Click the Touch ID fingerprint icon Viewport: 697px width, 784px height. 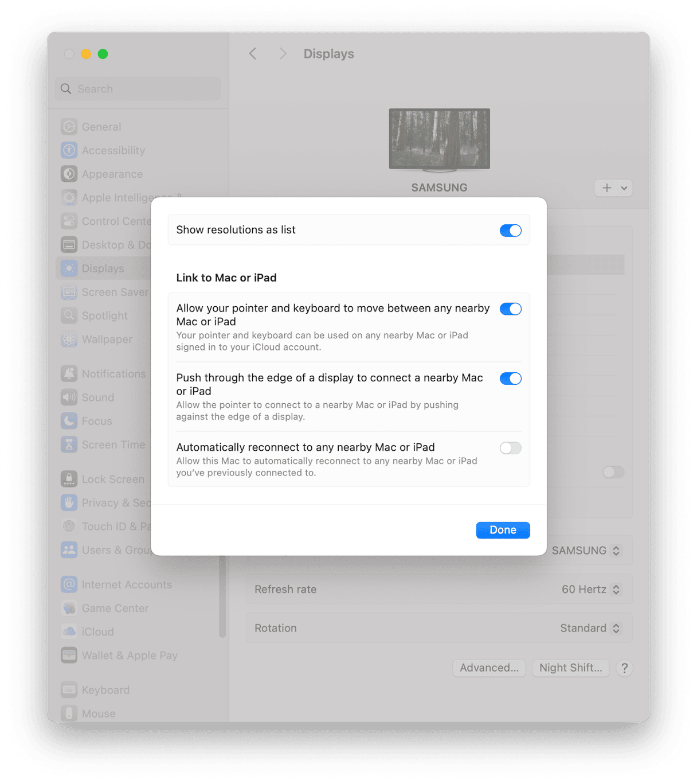point(69,526)
